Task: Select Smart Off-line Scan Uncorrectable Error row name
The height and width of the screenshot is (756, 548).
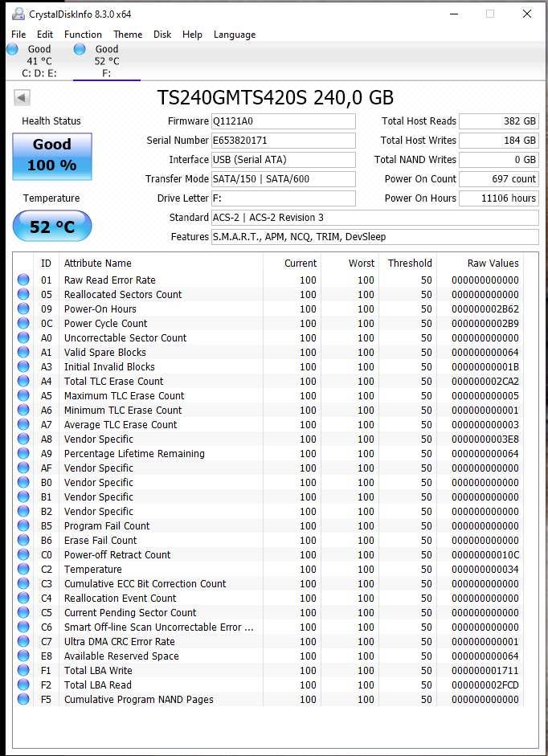Action: pos(159,627)
